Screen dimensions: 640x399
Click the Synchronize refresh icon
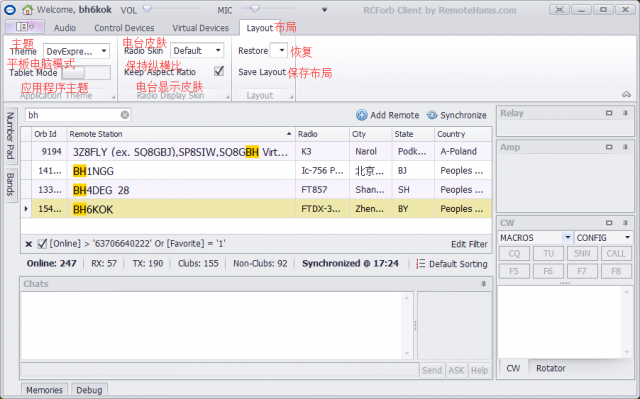coord(432,115)
